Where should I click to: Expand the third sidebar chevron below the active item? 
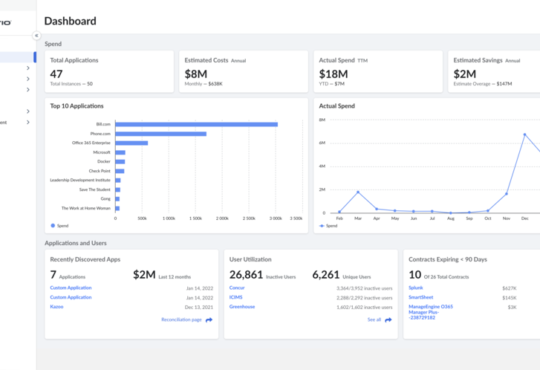(28, 90)
